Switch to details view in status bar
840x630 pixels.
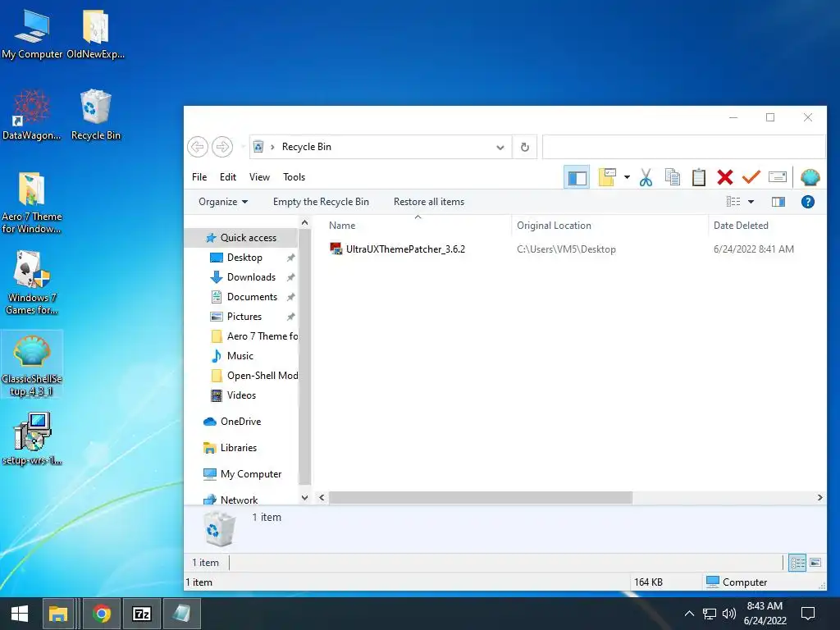click(x=797, y=563)
